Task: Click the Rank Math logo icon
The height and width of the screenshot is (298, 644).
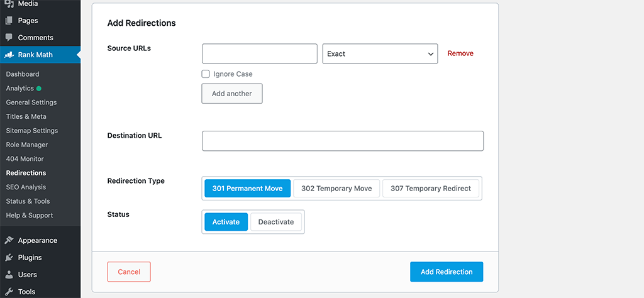Action: pos(9,55)
